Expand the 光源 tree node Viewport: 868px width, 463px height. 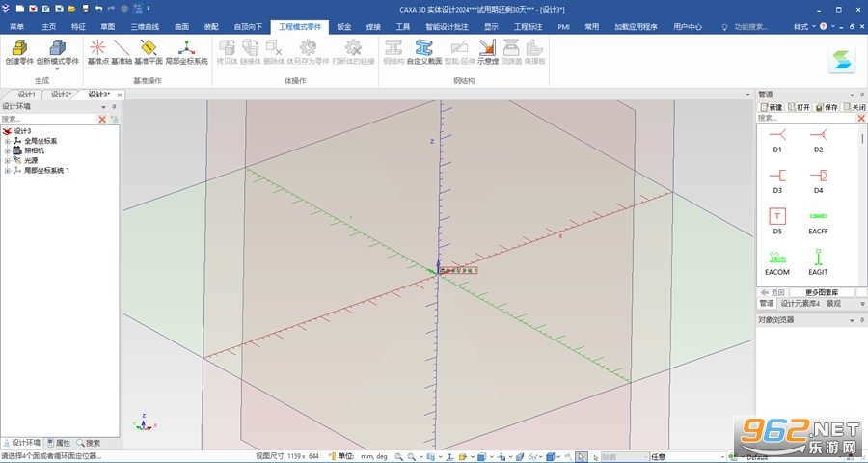pos(7,161)
